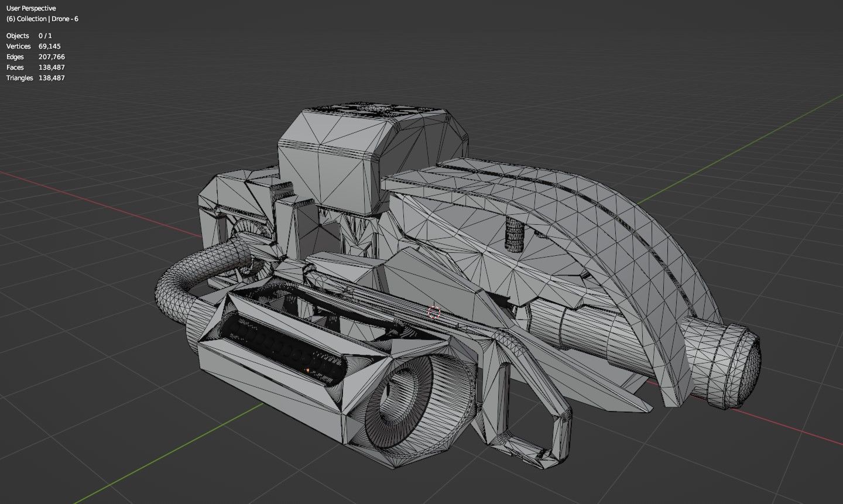Click the Edges '207,766' statistic

[x=52, y=57]
